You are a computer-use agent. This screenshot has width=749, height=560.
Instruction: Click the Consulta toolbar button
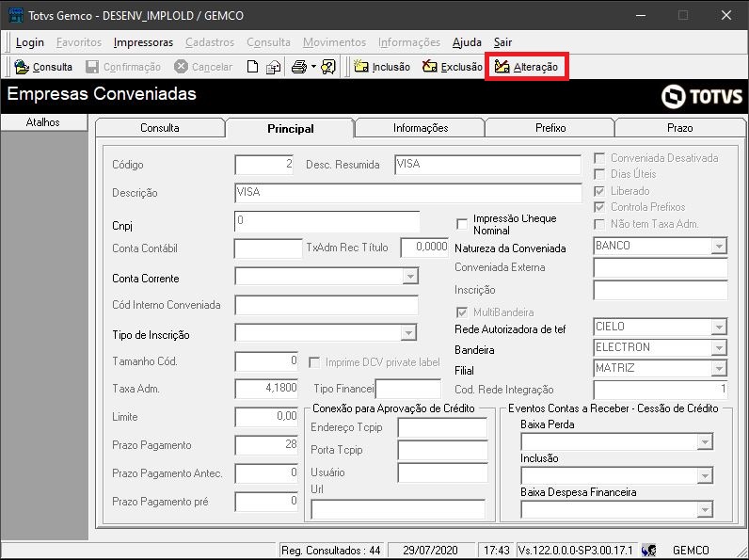43,67
